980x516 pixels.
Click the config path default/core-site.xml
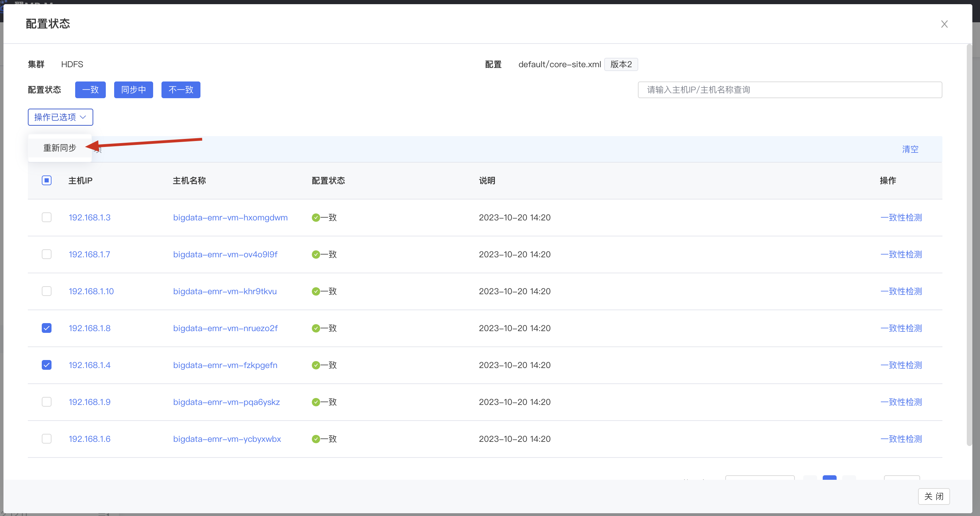pos(559,64)
